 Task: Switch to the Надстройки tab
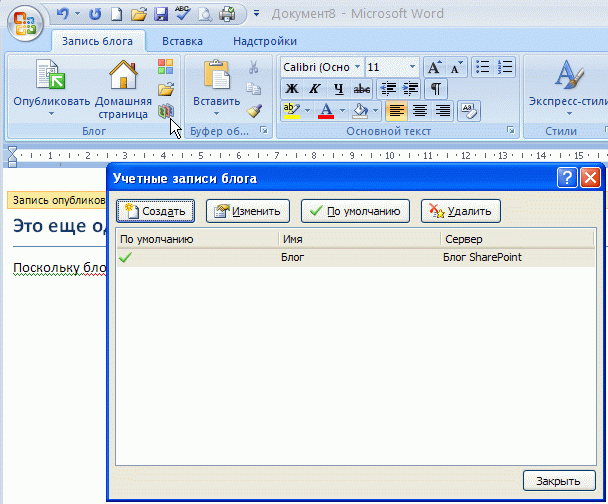click(x=264, y=41)
